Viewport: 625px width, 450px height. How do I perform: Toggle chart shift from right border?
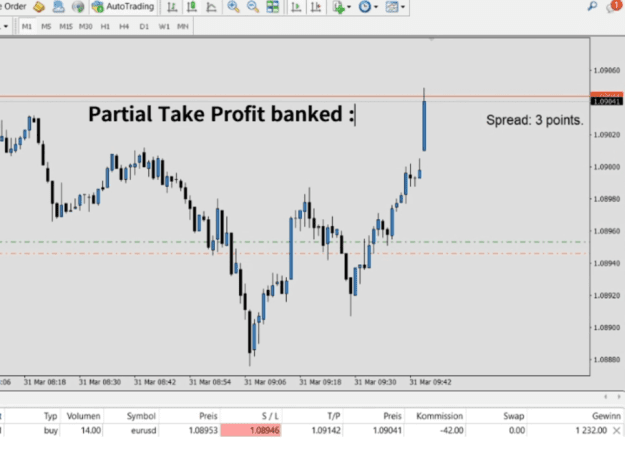316,7
